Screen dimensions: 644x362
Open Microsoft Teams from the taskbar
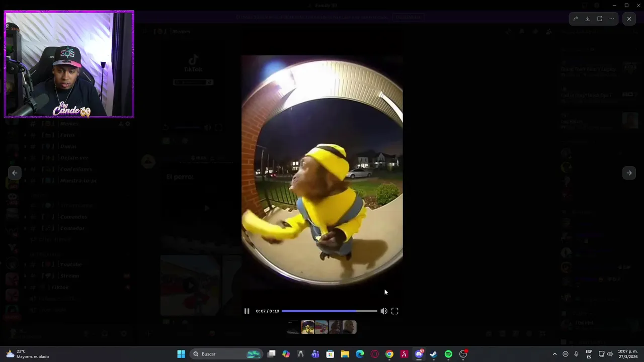[x=315, y=354]
